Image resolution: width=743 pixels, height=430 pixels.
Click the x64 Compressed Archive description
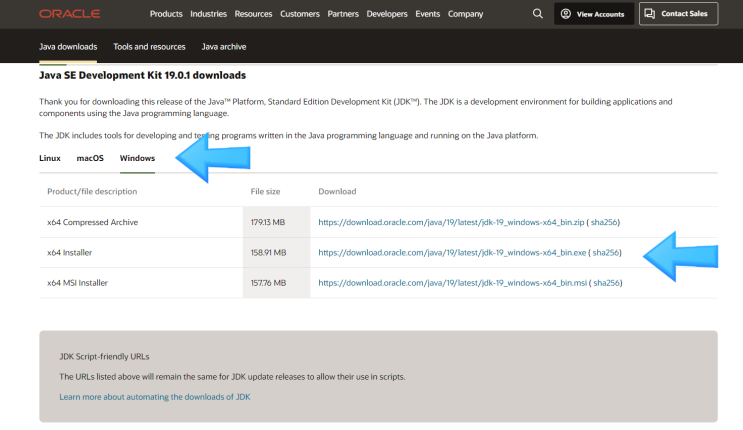click(x=92, y=222)
